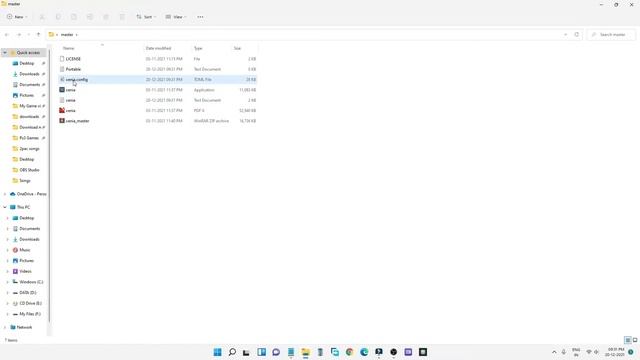Click the xenia_master WinRAR archive icon

(62, 121)
